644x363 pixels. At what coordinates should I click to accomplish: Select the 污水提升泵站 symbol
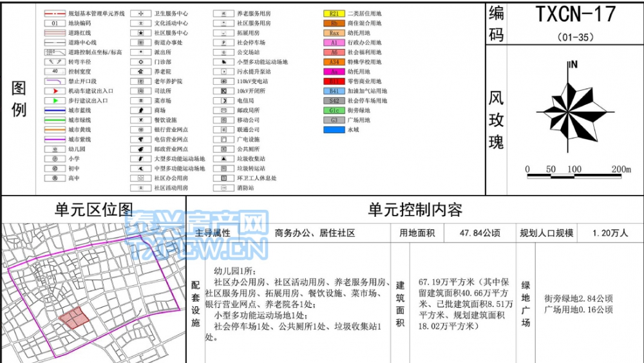(224, 71)
